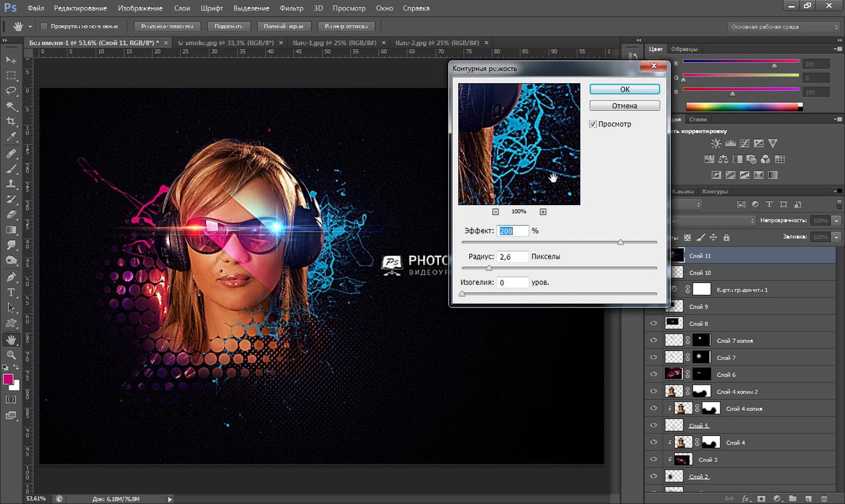845x504 pixels.
Task: Open the Непрозрачность opacity dropdown arrow
Action: tap(837, 220)
